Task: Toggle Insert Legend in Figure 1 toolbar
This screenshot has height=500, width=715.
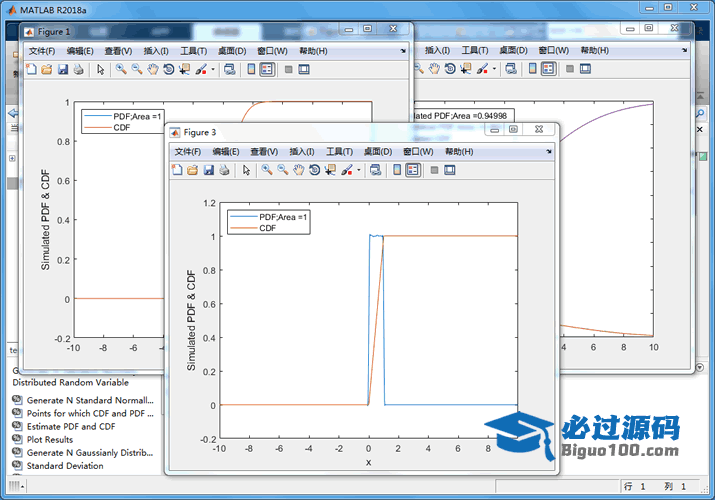Action: click(267, 69)
